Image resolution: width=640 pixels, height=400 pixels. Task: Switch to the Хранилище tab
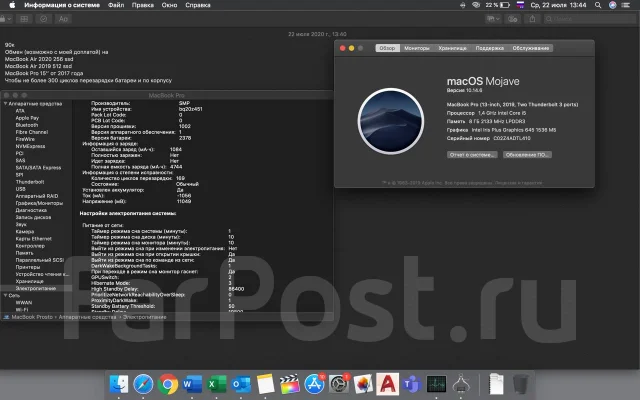452,48
